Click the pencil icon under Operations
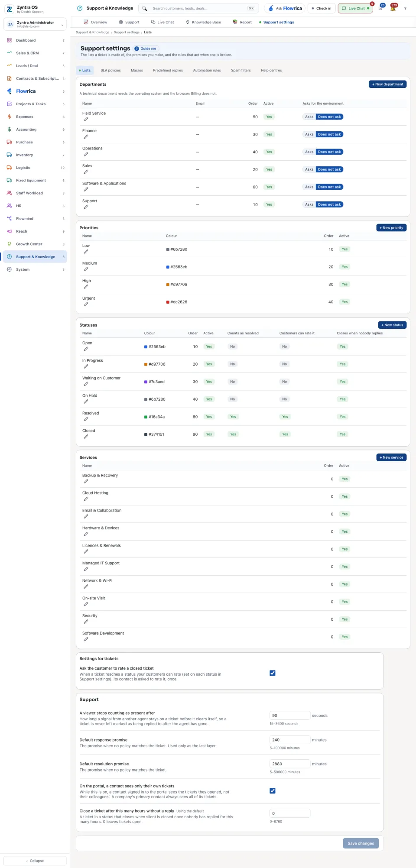The height and width of the screenshot is (868, 416). pyautogui.click(x=86, y=154)
